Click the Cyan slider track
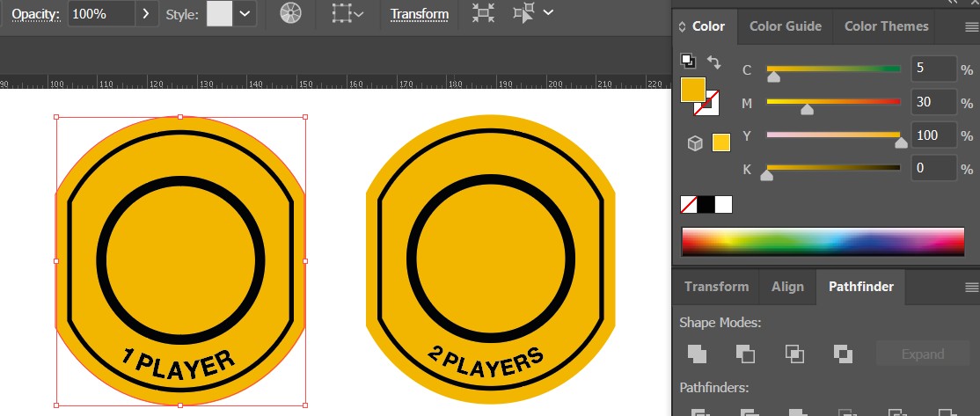 [834, 69]
